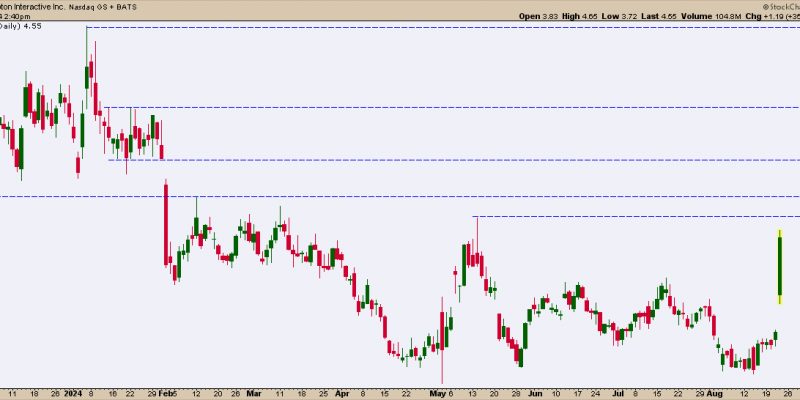Screen dimensions: 800x400
Task: Click the 2:40pm timestamp
Action: click(16, 16)
